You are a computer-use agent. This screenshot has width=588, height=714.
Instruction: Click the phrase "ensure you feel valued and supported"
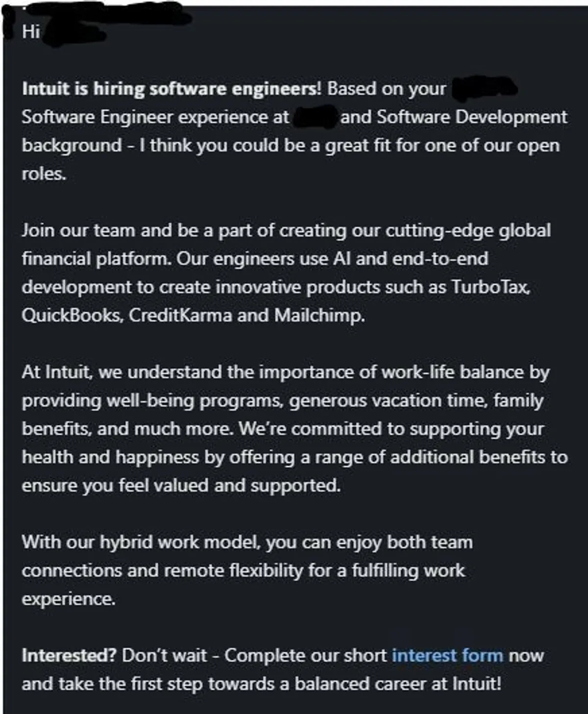180,485
